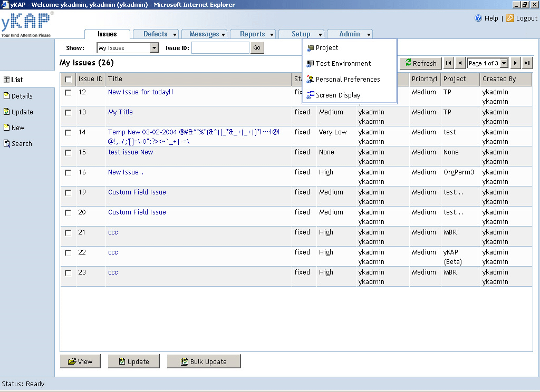Click 'OrgPerm3' project cell

pos(459,172)
